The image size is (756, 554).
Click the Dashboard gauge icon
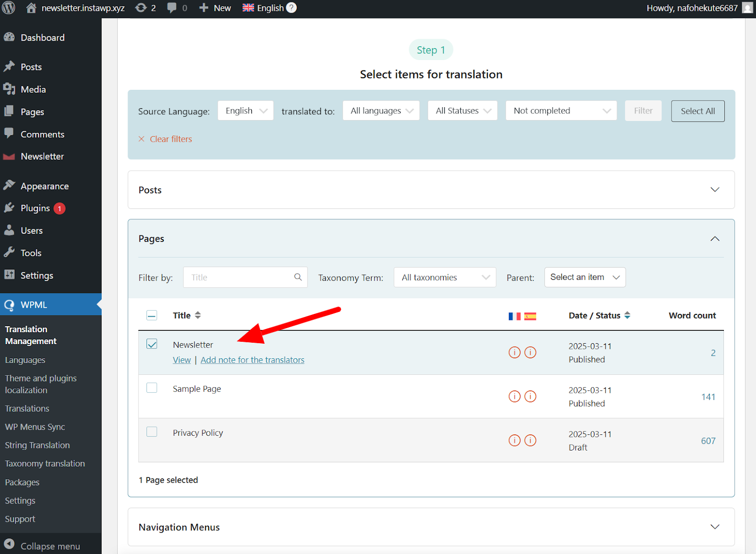point(9,37)
